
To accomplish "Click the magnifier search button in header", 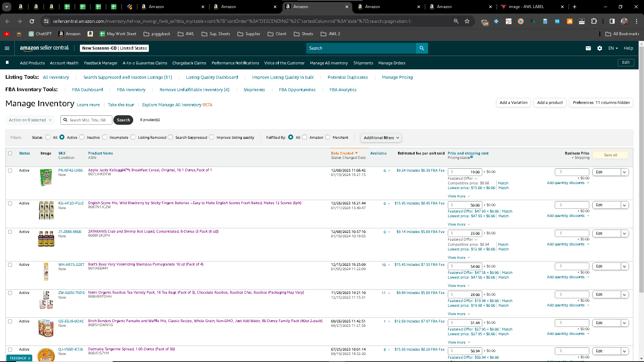I will (x=422, y=48).
